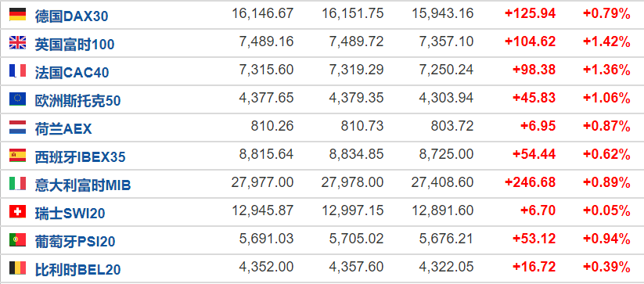Image resolution: width=644 pixels, height=284 pixels.
Task: Open the 英国富时100 index link
Action: 74,45
